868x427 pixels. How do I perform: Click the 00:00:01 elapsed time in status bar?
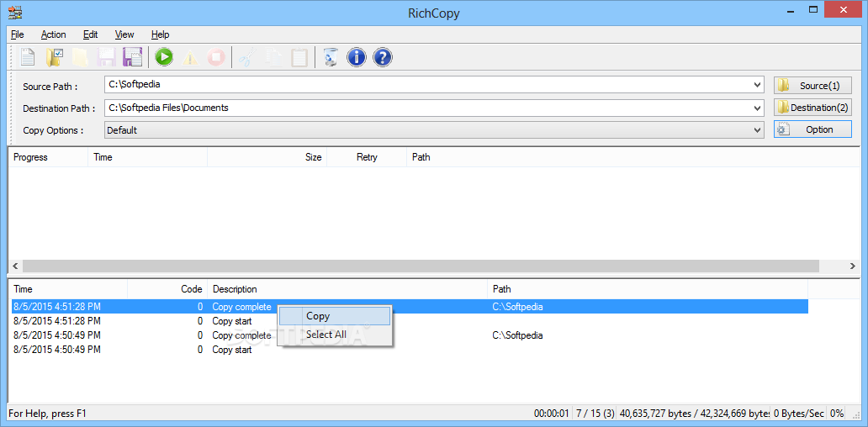tap(552, 414)
